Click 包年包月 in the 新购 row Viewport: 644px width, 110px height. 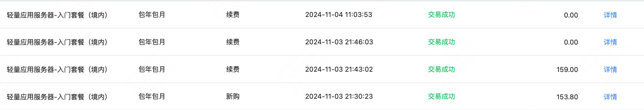152,96
